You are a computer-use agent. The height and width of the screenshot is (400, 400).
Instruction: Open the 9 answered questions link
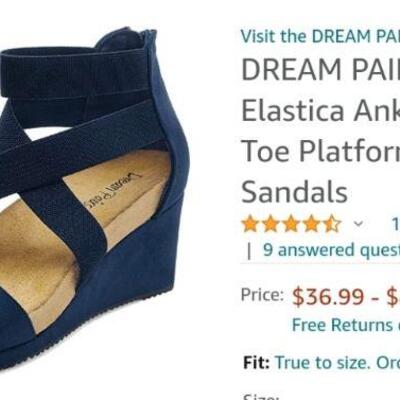click(x=331, y=250)
